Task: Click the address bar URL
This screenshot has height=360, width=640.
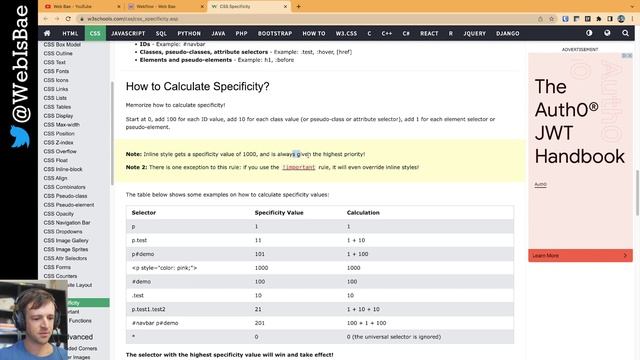Action: pyautogui.click(x=133, y=19)
